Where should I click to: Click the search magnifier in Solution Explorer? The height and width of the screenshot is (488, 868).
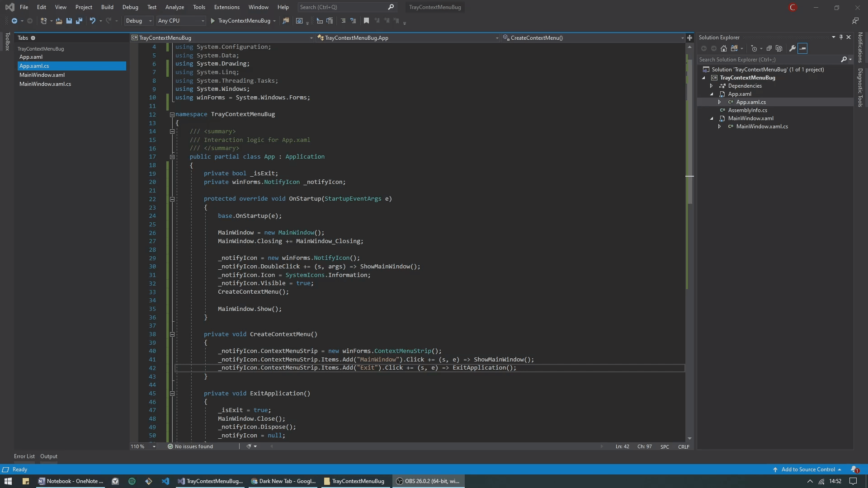point(844,59)
